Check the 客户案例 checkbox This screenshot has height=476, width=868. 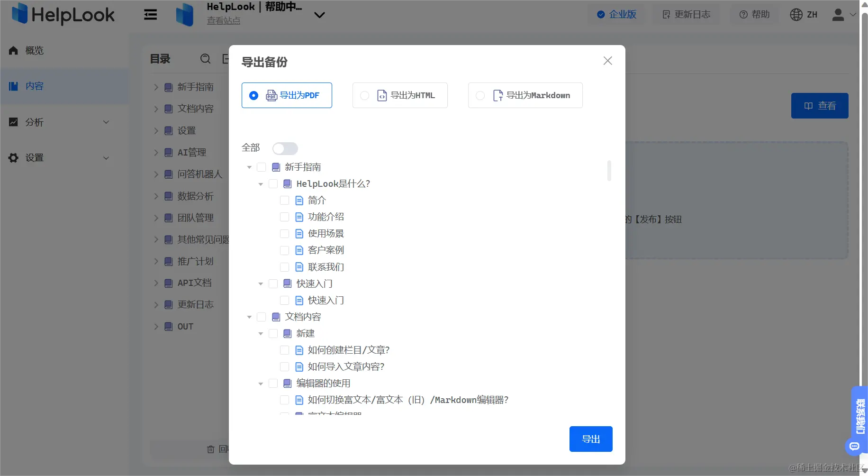click(x=284, y=250)
